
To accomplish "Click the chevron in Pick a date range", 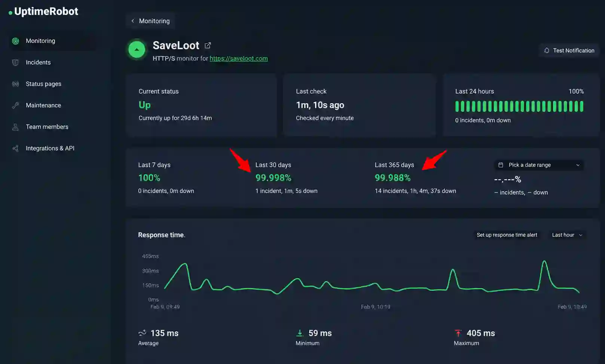I will (578, 165).
